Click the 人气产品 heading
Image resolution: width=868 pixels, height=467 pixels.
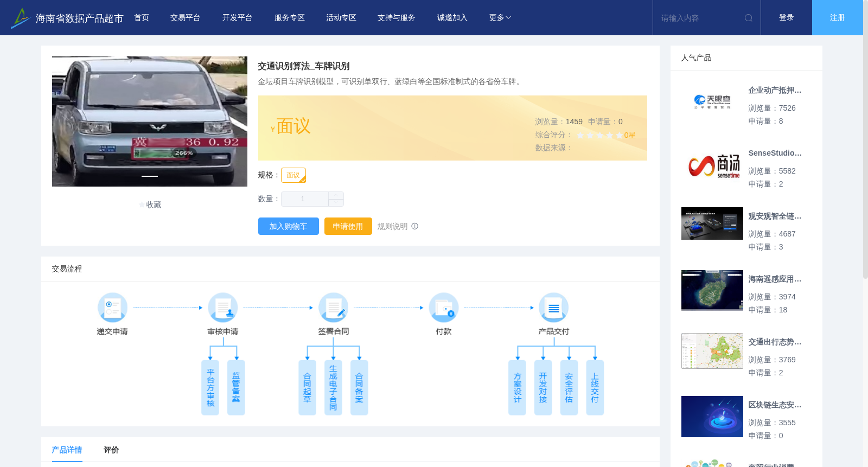697,58
